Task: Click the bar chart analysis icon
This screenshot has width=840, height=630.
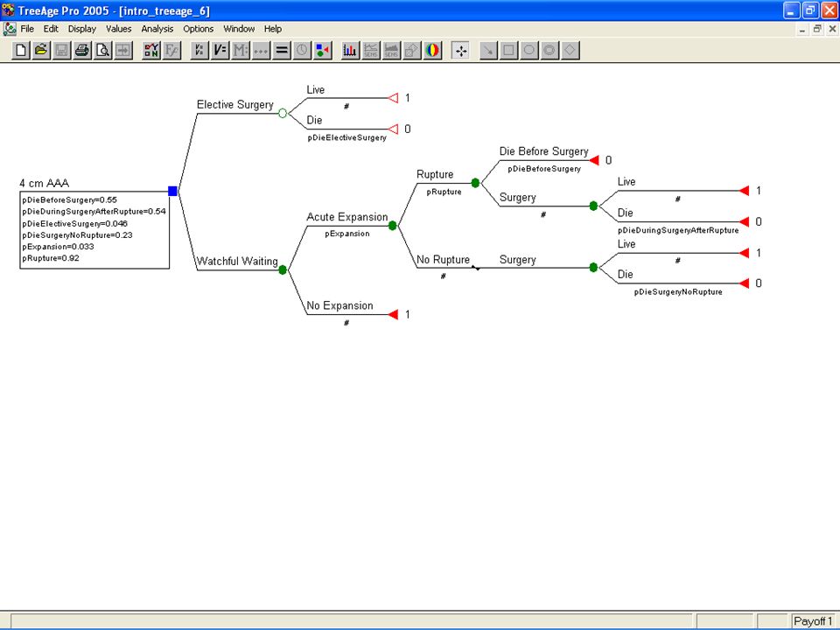Action: point(350,51)
